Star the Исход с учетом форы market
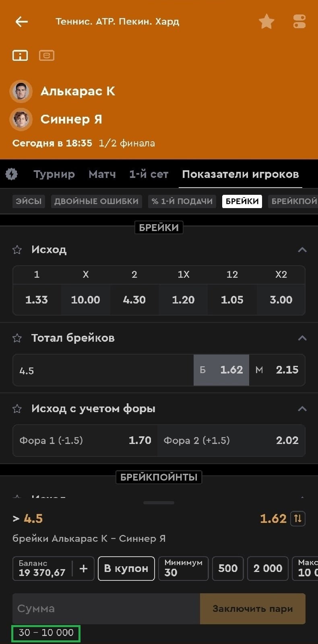 point(17,409)
